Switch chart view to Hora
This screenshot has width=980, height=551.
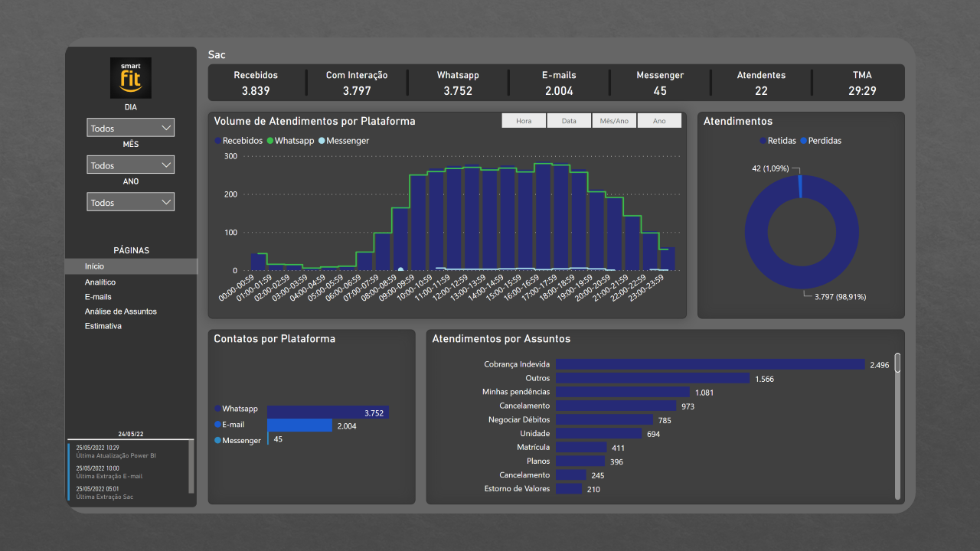[524, 121]
